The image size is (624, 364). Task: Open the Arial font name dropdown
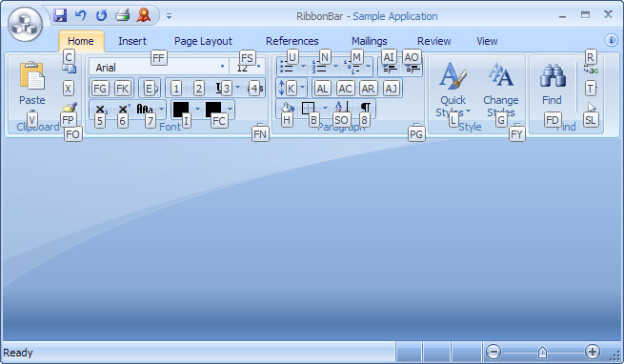[222, 67]
